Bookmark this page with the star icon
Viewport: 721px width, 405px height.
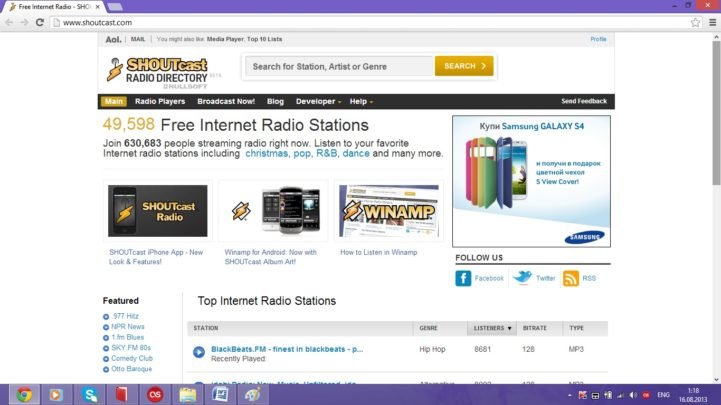pyautogui.click(x=695, y=22)
